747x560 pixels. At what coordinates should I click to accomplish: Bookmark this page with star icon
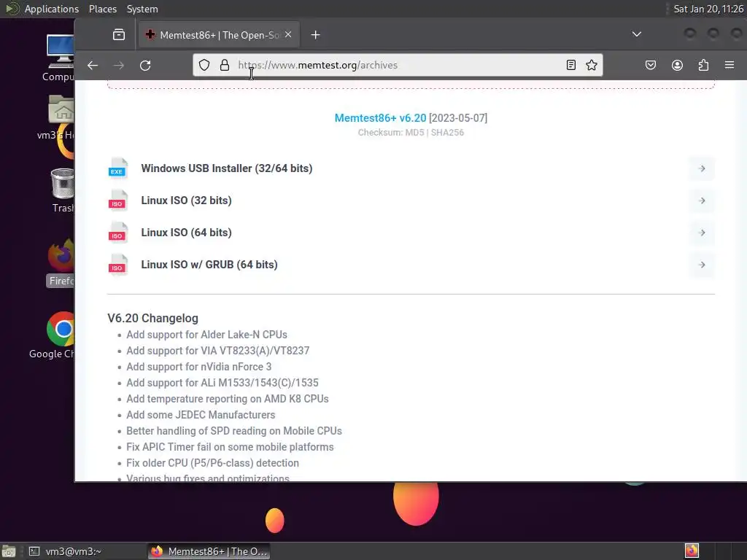point(591,65)
